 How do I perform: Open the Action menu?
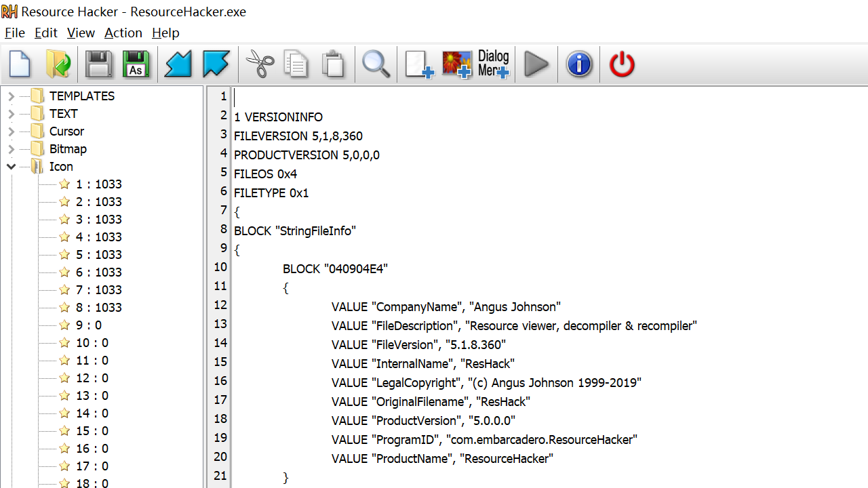point(123,33)
